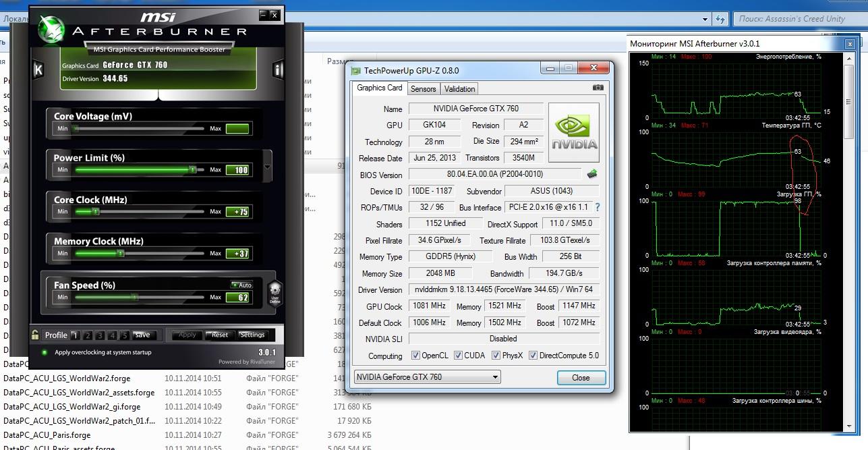Open the fan User Define gear icon

[275, 293]
